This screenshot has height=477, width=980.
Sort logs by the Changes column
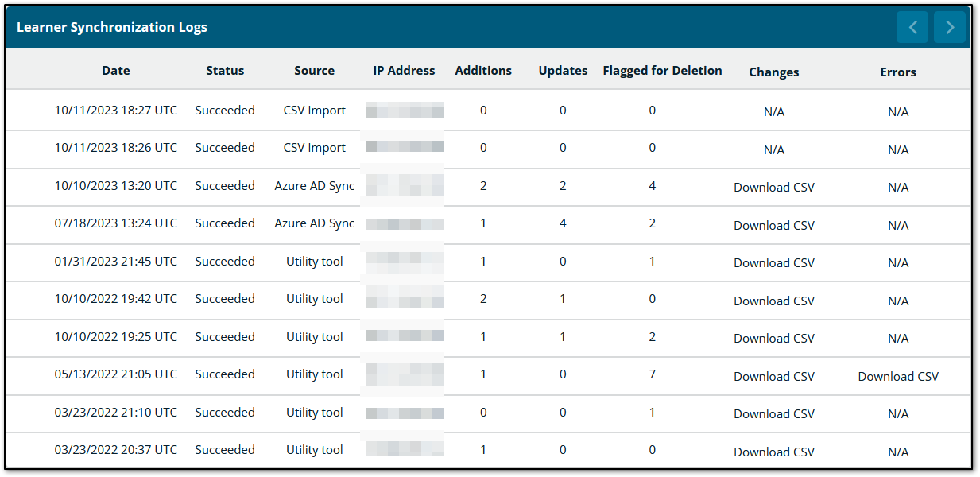pos(773,72)
